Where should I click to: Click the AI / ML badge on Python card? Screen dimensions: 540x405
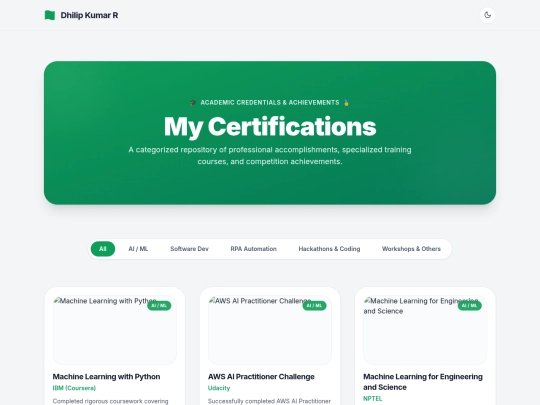(159, 305)
